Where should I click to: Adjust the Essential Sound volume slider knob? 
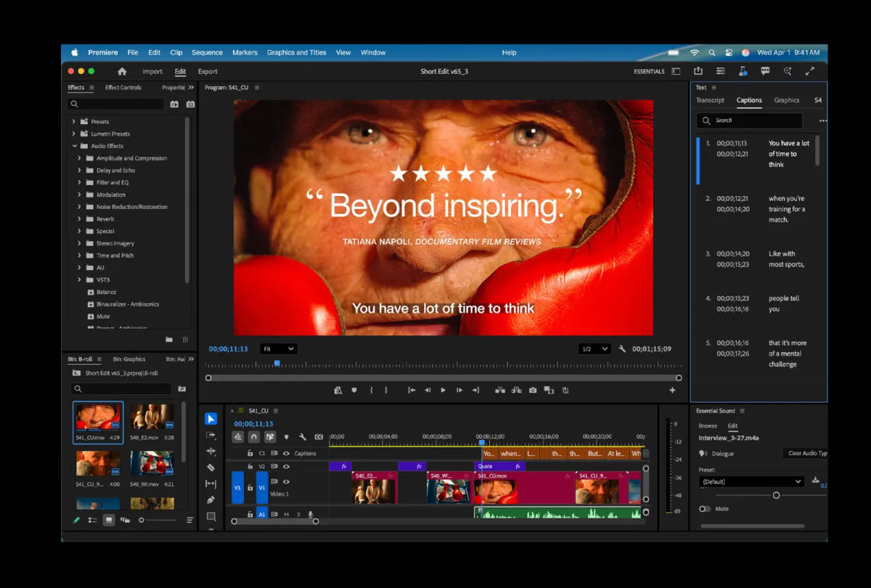pyautogui.click(x=776, y=495)
